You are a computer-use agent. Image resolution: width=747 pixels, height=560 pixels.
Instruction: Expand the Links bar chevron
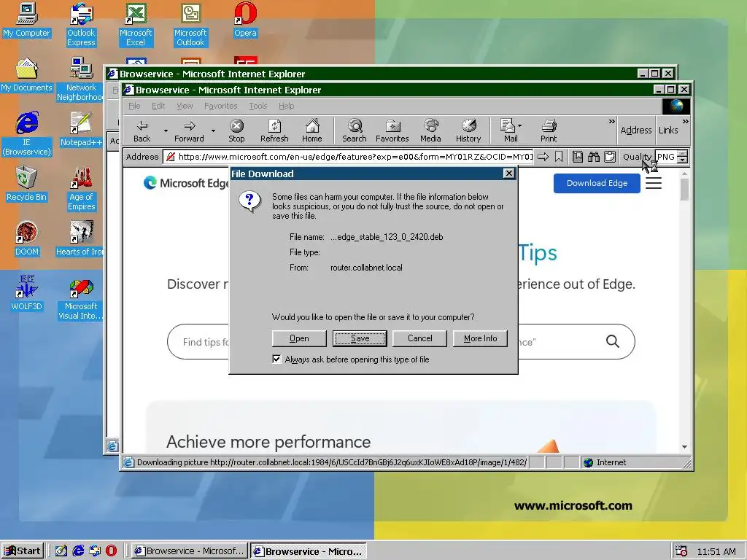click(x=685, y=122)
